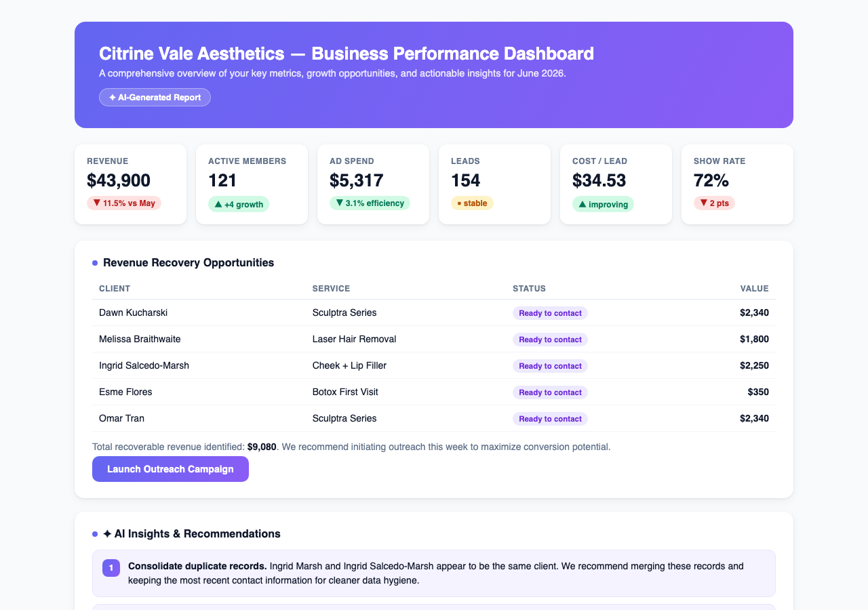Click the Ready to contact badge for Dawn Kucharski

pyautogui.click(x=550, y=313)
